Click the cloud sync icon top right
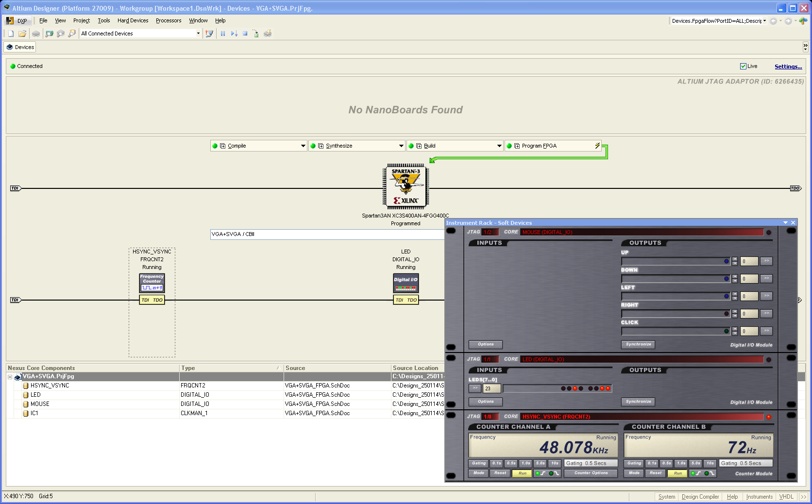The height and width of the screenshot is (504, 812). pyautogui.click(x=803, y=21)
